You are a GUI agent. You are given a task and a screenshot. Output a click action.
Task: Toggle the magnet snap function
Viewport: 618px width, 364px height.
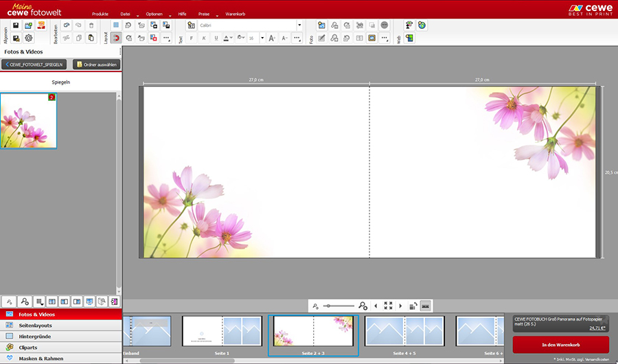pos(115,38)
